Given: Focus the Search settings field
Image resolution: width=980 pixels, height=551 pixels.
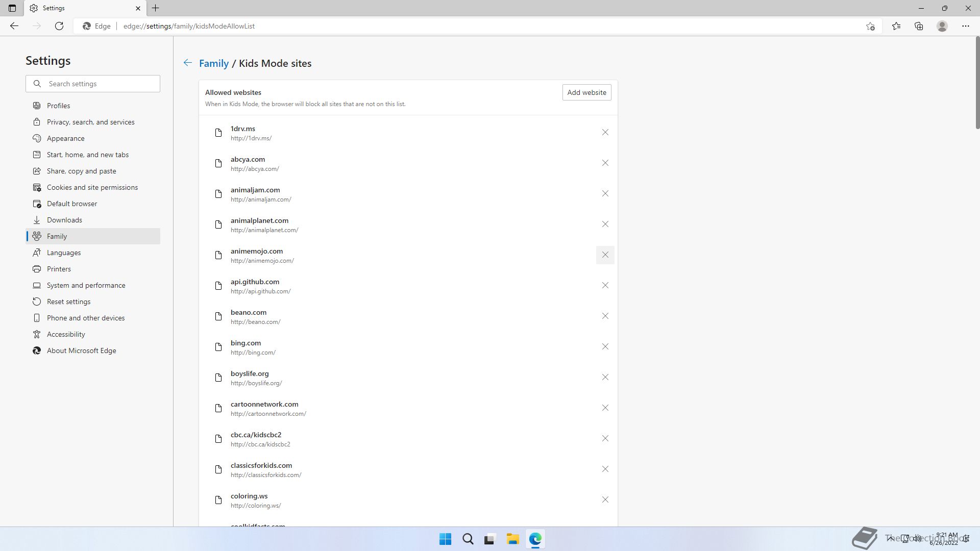Looking at the screenshot, I should coord(93,84).
